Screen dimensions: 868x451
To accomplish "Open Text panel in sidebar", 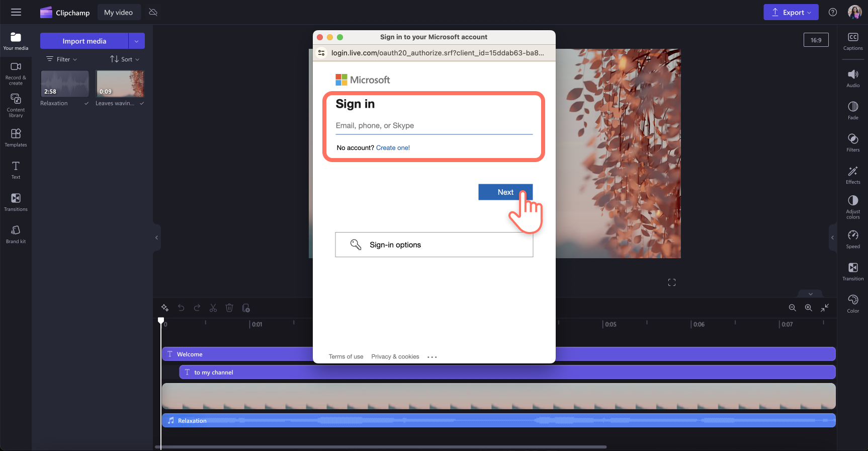I will tap(16, 170).
